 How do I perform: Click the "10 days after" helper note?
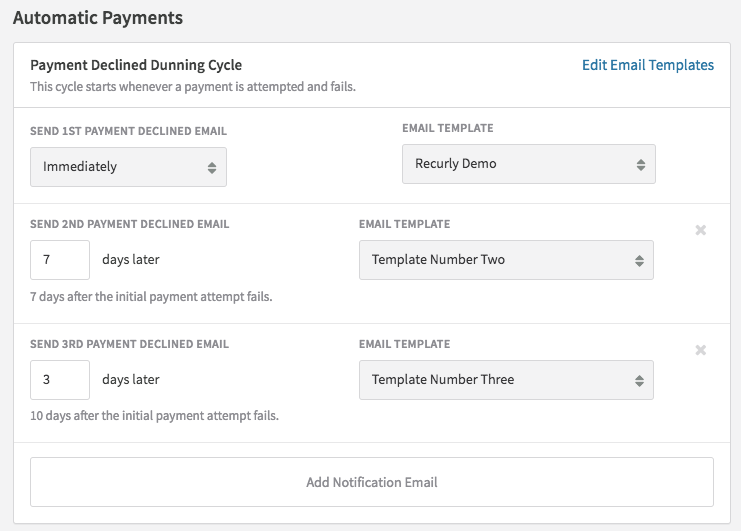coord(154,416)
